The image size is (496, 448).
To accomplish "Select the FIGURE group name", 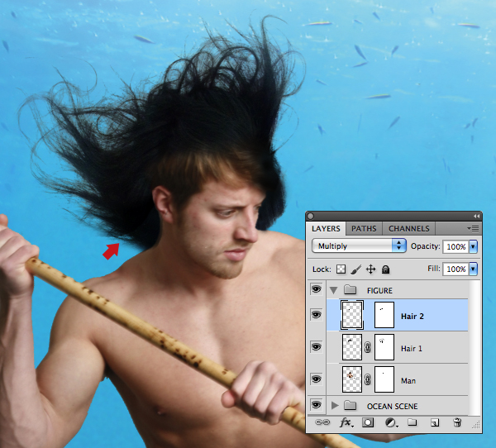I will tap(379, 290).
